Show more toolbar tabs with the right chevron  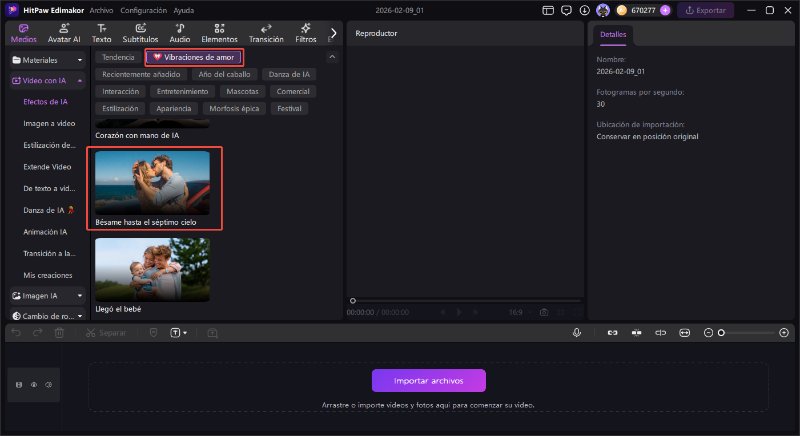point(333,33)
